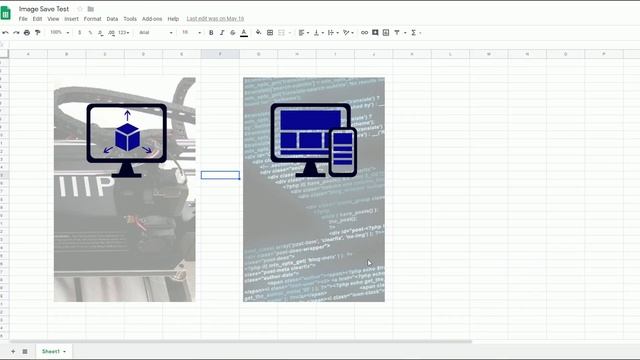Viewport: 640px width, 360px height.
Task: Open the functions dropdown
Action: tap(416, 33)
